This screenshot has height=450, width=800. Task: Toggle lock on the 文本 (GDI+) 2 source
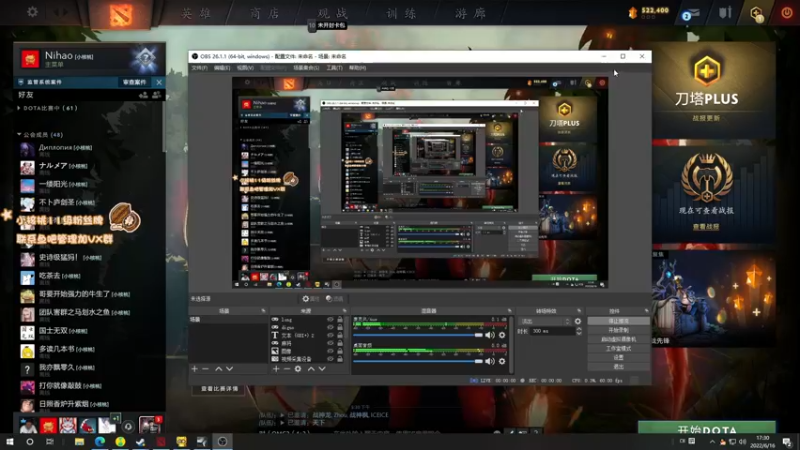[340, 335]
